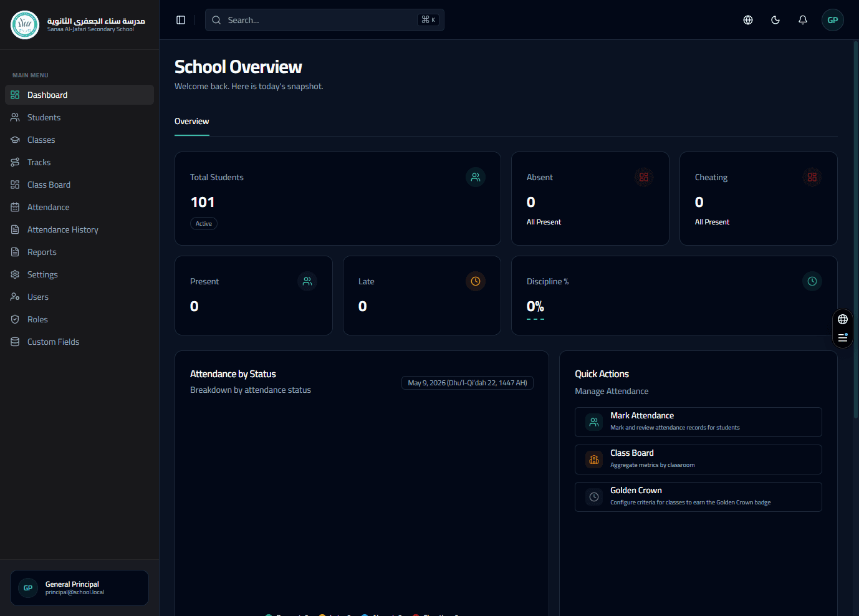Click the Discipline % clock icon

[x=812, y=281]
